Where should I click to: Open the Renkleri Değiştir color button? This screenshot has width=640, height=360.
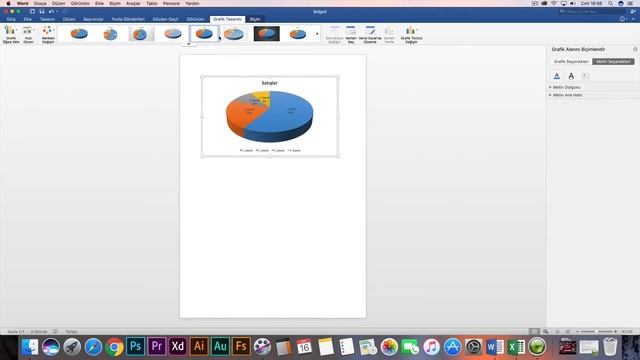pos(48,35)
